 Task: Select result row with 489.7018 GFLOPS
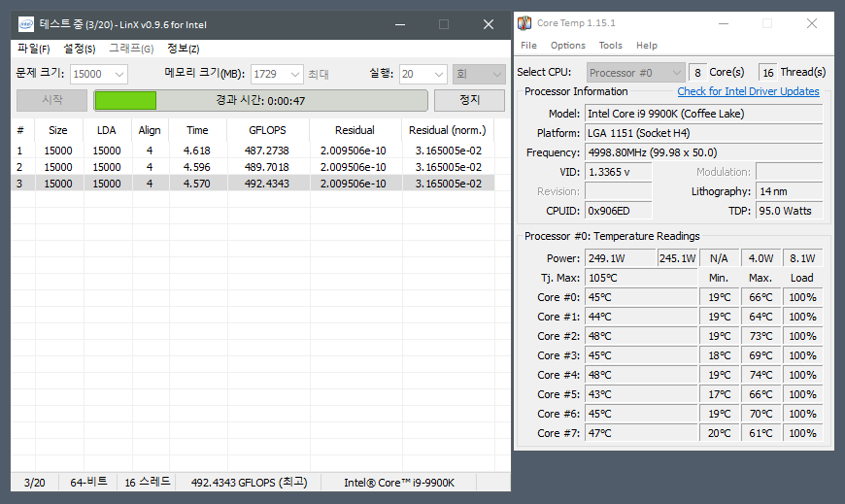(253, 167)
